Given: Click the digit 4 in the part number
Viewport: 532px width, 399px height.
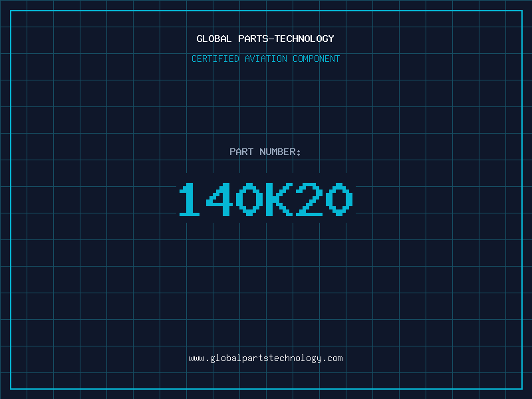Looking at the screenshot, I should click(x=219, y=199).
